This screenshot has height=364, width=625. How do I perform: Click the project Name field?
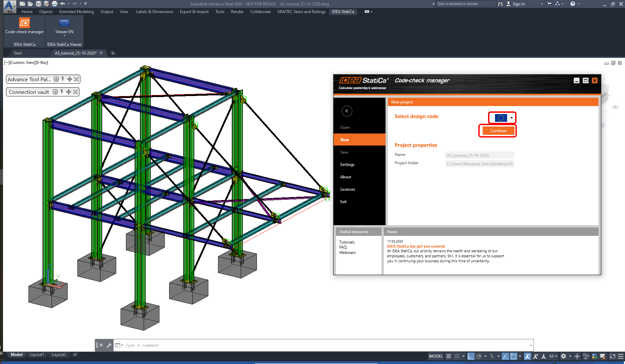tap(480, 155)
